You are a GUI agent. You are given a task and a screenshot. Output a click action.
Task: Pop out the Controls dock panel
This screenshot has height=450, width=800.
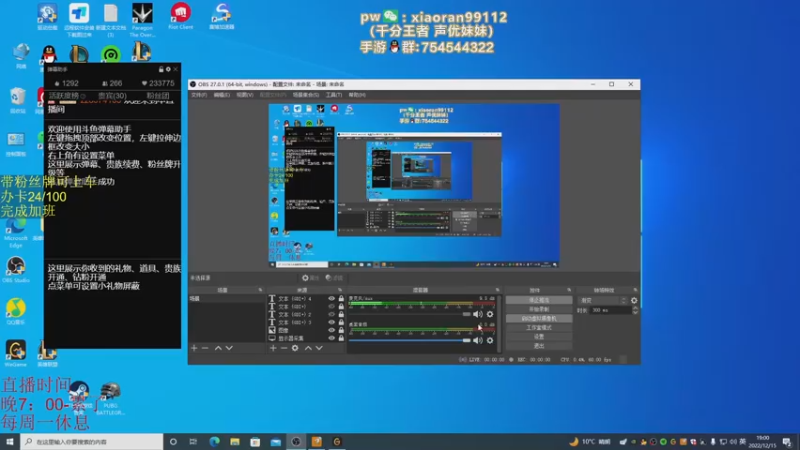pyautogui.click(x=569, y=290)
